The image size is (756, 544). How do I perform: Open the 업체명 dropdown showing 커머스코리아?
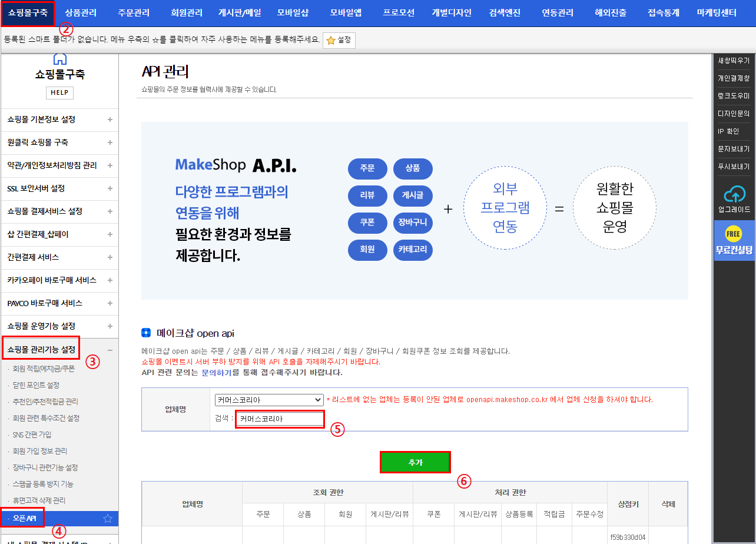pos(269,400)
